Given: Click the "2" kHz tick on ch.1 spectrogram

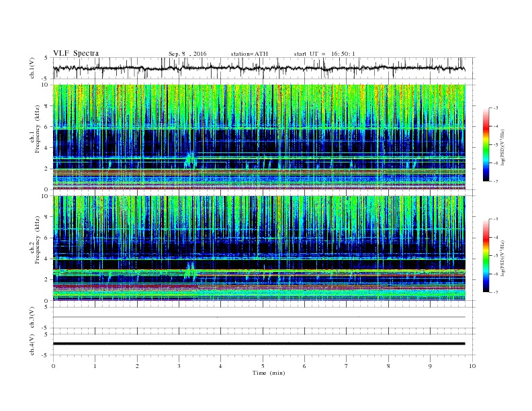Looking at the screenshot, I should (x=46, y=169).
